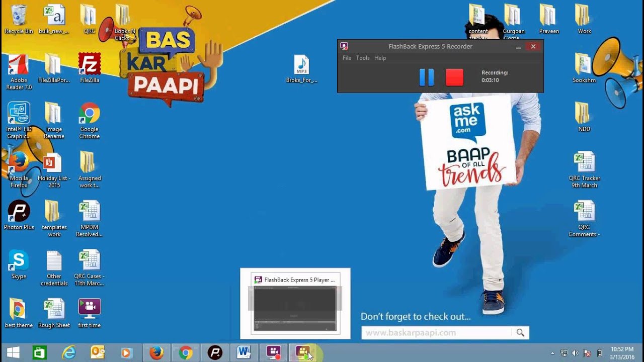Open the volume speaker tray icon
Image resolution: width=644 pixels, height=362 pixels.
(x=576, y=353)
